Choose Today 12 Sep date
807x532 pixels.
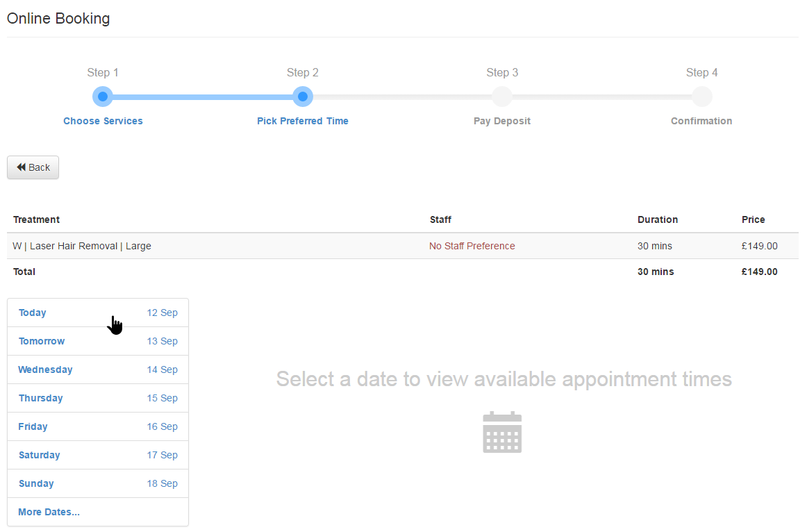pos(98,313)
